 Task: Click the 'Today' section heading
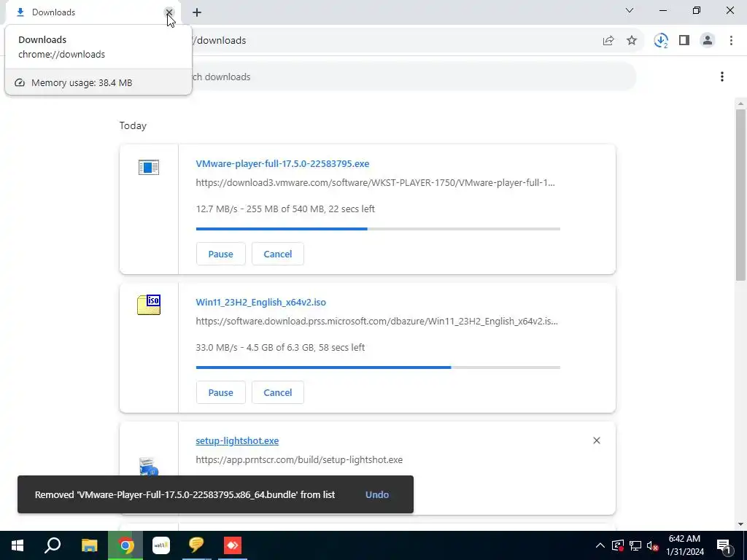(133, 125)
